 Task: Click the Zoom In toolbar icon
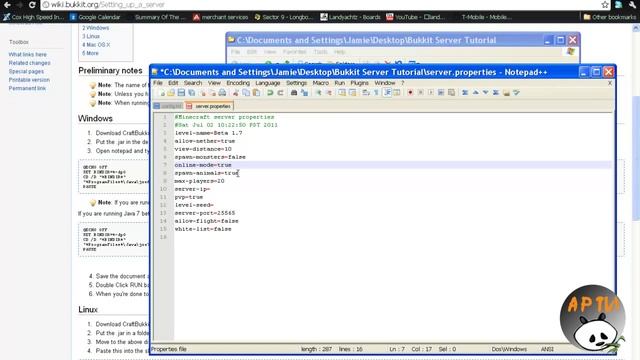[x=319, y=93]
